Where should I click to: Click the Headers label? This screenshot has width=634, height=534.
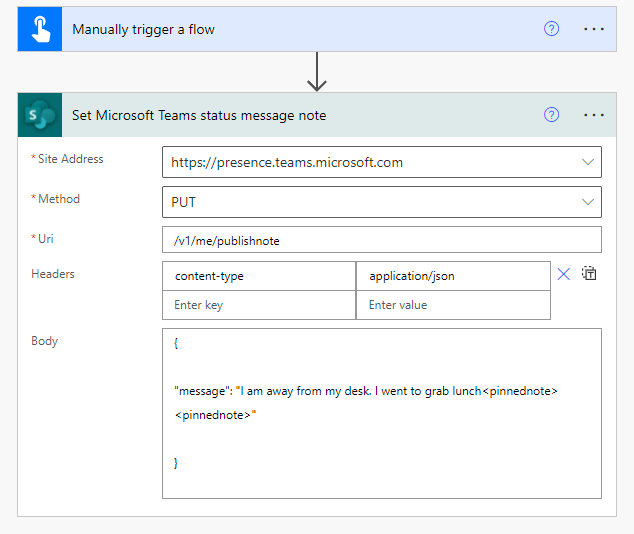click(x=53, y=274)
